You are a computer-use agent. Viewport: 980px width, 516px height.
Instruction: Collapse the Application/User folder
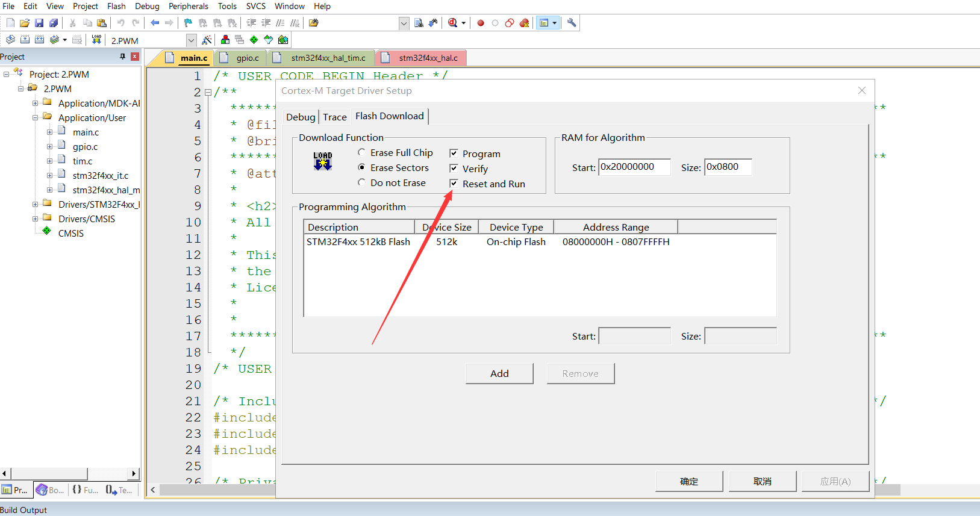point(35,117)
